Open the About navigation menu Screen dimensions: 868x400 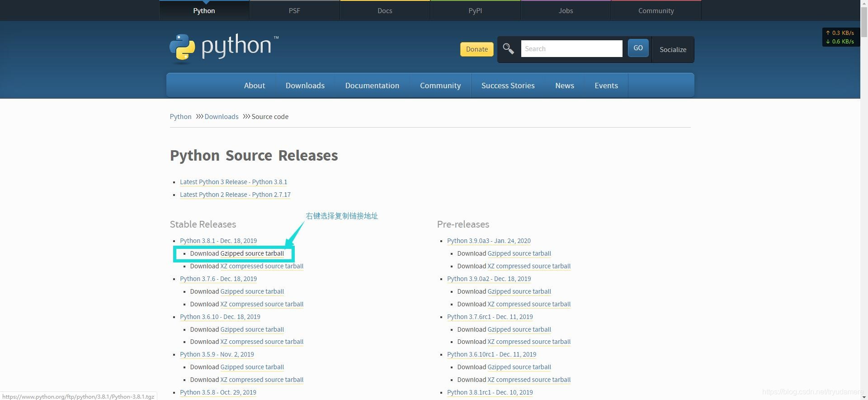pos(255,86)
